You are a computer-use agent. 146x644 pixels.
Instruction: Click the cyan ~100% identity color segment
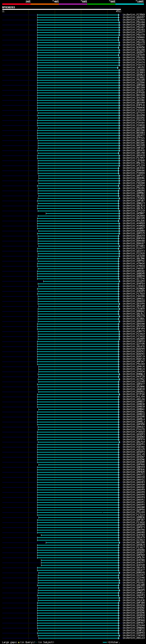130,4
